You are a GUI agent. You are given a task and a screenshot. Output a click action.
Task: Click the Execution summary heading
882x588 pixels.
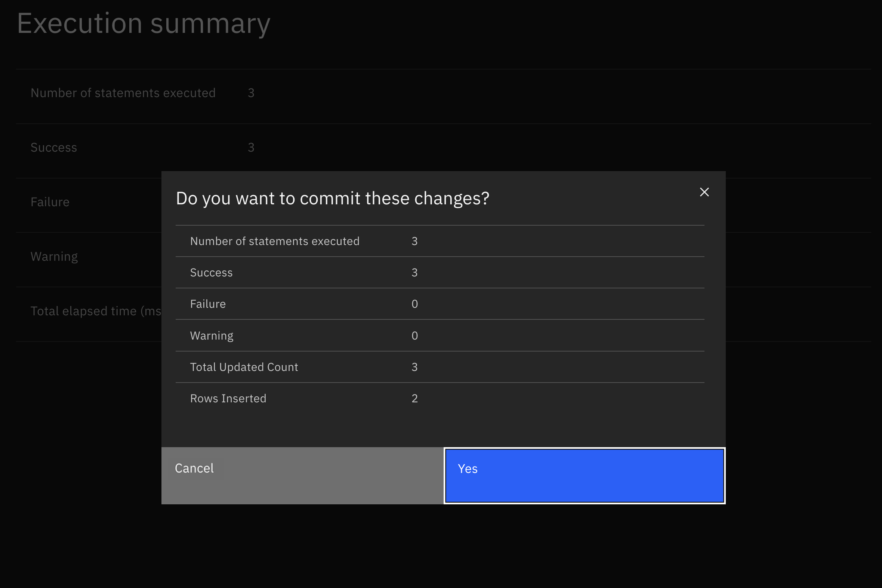[143, 23]
